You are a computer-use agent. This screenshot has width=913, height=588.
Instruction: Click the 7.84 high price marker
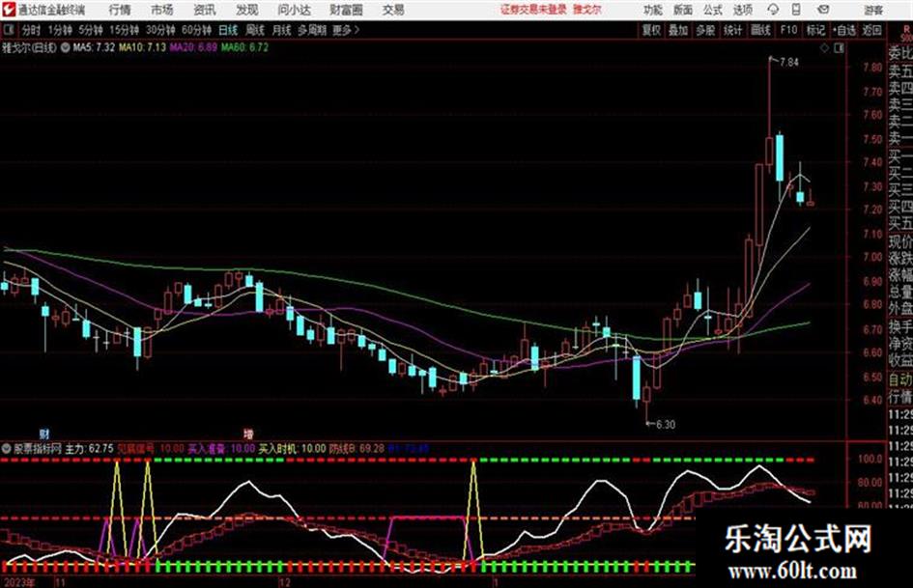[789, 62]
